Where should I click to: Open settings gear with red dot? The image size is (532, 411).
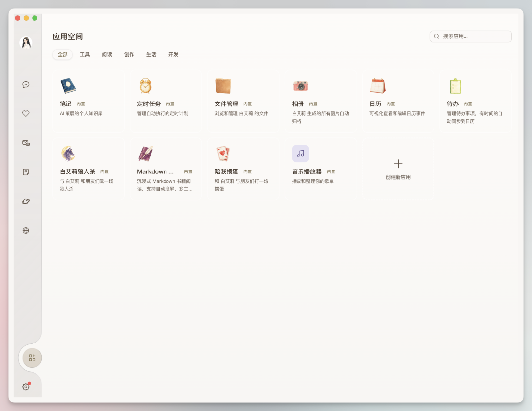point(26,386)
